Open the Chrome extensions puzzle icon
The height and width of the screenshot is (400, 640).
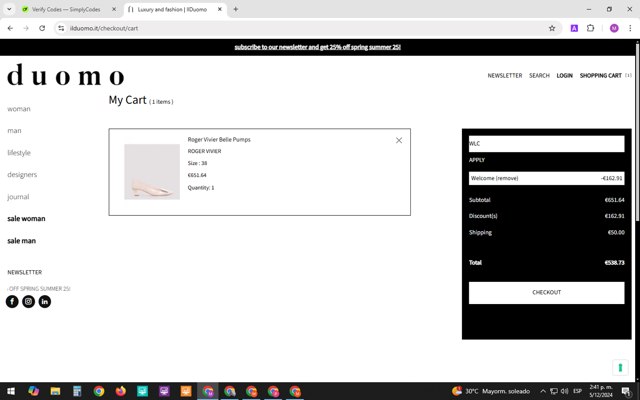[590, 28]
